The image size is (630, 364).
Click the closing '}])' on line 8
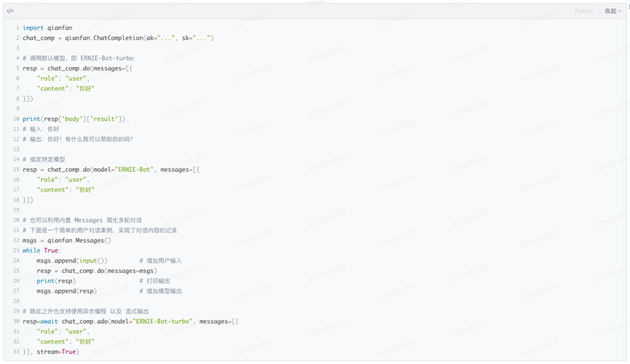pyautogui.click(x=28, y=98)
